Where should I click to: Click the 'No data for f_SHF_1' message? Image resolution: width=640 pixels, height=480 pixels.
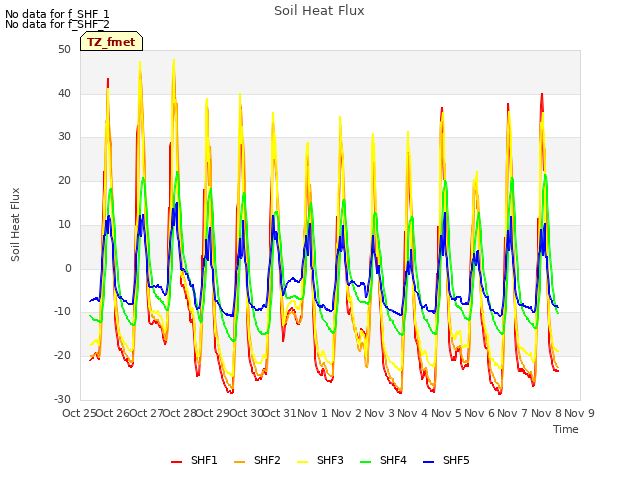pyautogui.click(x=57, y=14)
